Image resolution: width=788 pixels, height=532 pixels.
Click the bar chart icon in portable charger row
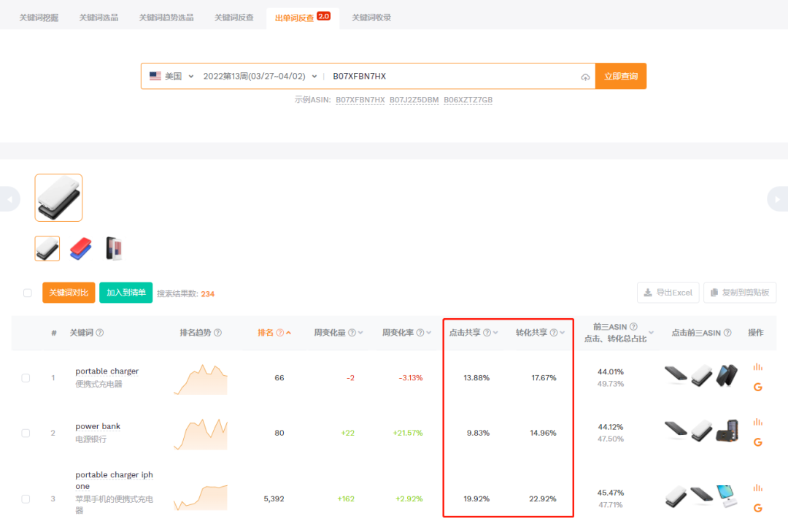coord(758,367)
